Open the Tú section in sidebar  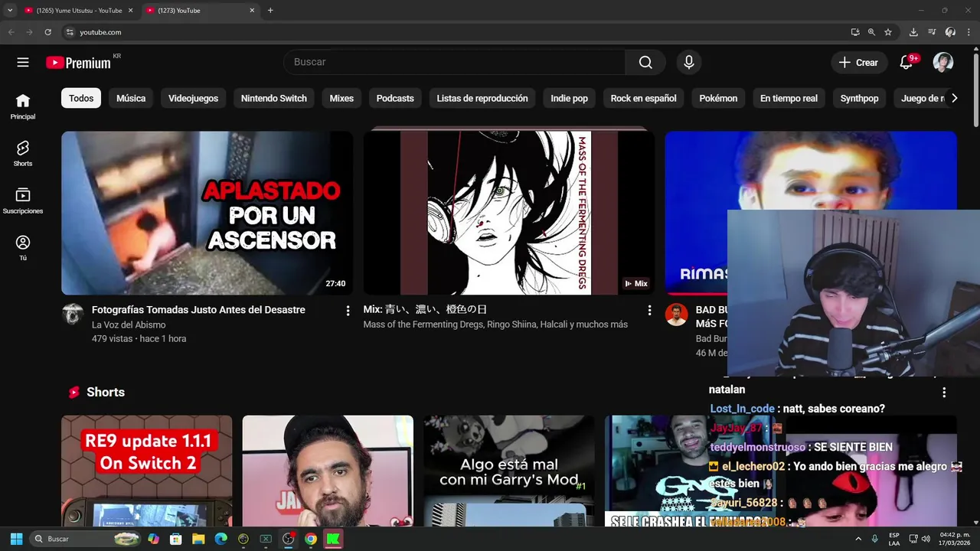[23, 248]
